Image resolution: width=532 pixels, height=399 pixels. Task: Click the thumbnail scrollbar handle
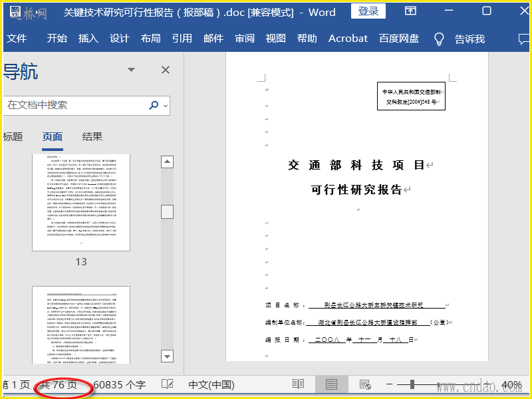point(167,211)
